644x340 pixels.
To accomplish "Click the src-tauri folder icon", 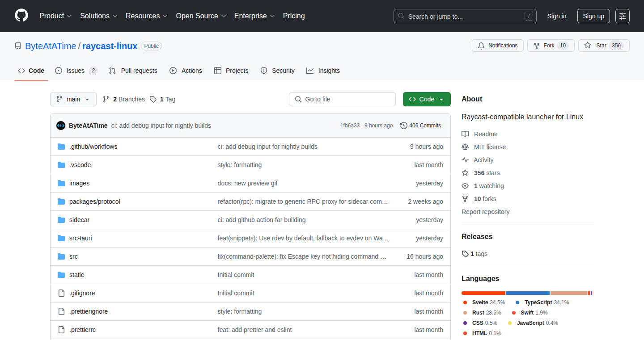I will pyautogui.click(x=61, y=238).
